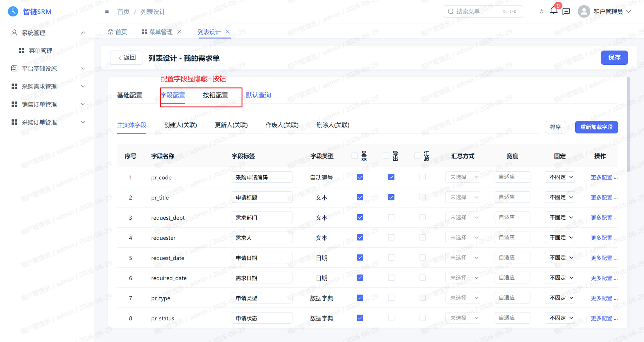
Task: Click the 重新加载字段 button
Action: pyautogui.click(x=596, y=127)
